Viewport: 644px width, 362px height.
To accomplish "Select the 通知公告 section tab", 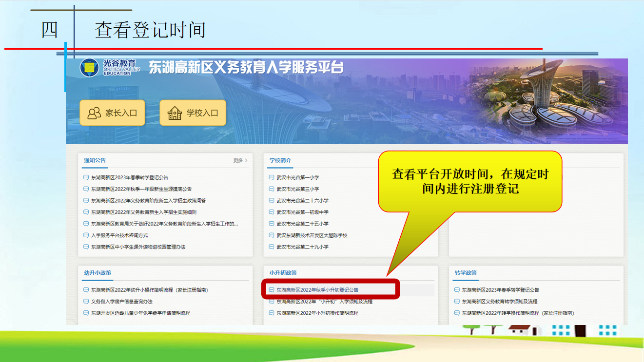I will 95,160.
